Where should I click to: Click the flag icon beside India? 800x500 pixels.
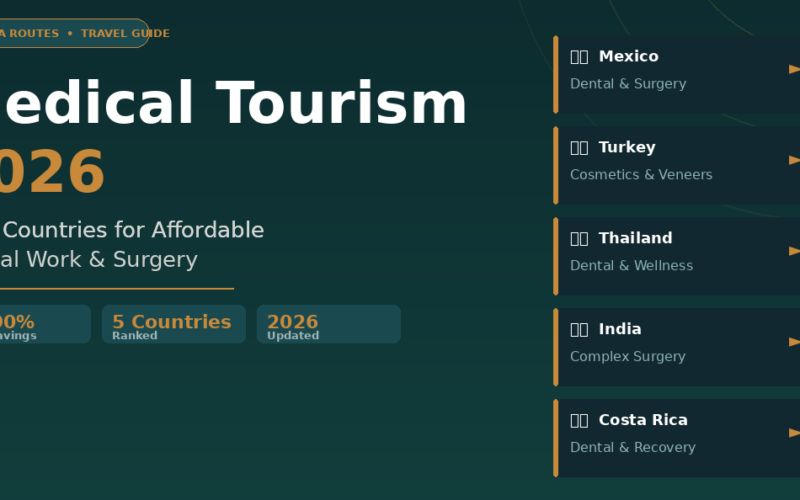pos(579,329)
